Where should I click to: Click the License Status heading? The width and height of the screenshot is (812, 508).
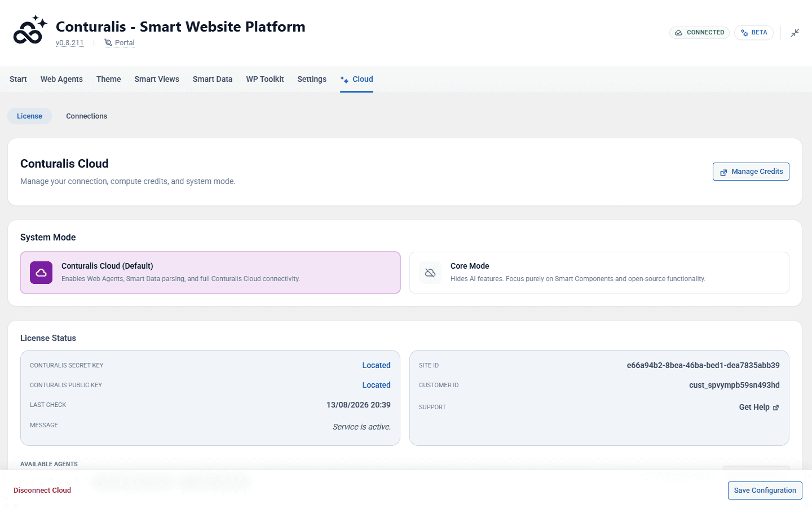pos(48,338)
